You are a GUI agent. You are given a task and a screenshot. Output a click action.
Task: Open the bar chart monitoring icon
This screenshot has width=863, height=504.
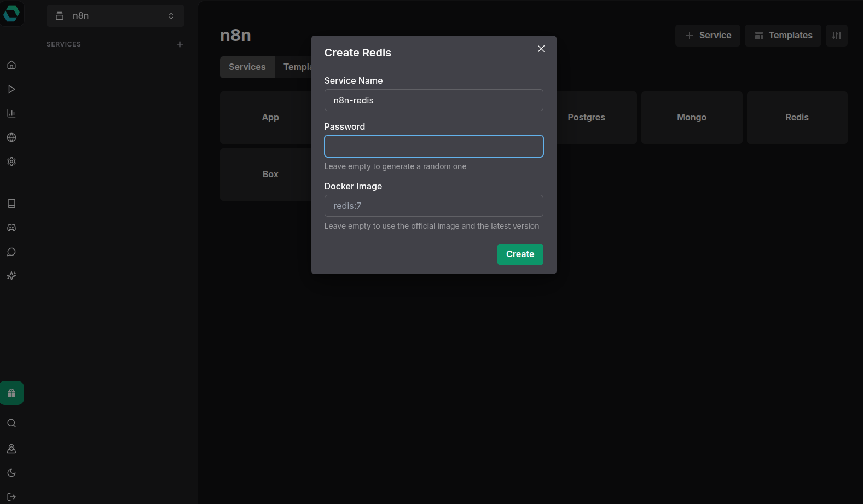click(x=11, y=113)
